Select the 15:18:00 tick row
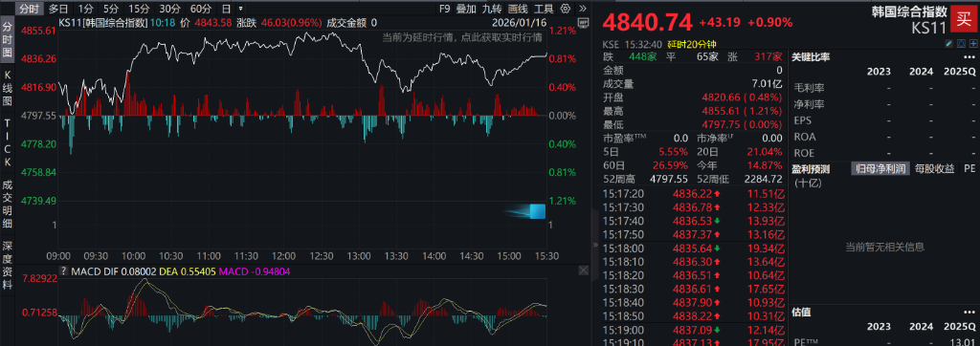This screenshot has height=346, width=980. [693, 248]
